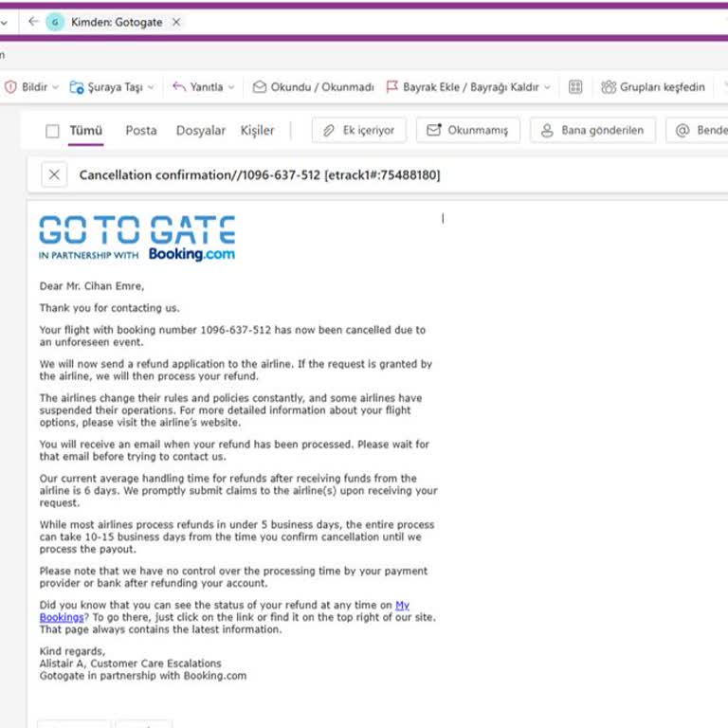The image size is (728, 728).
Task: Click the envelope read/unread icon
Action: pos(260,87)
